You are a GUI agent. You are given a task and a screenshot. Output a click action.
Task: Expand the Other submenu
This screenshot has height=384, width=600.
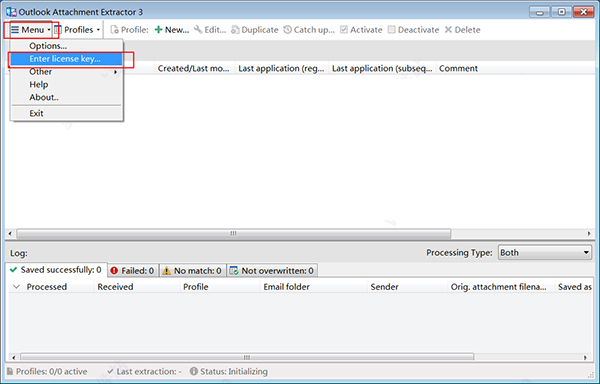(66, 72)
